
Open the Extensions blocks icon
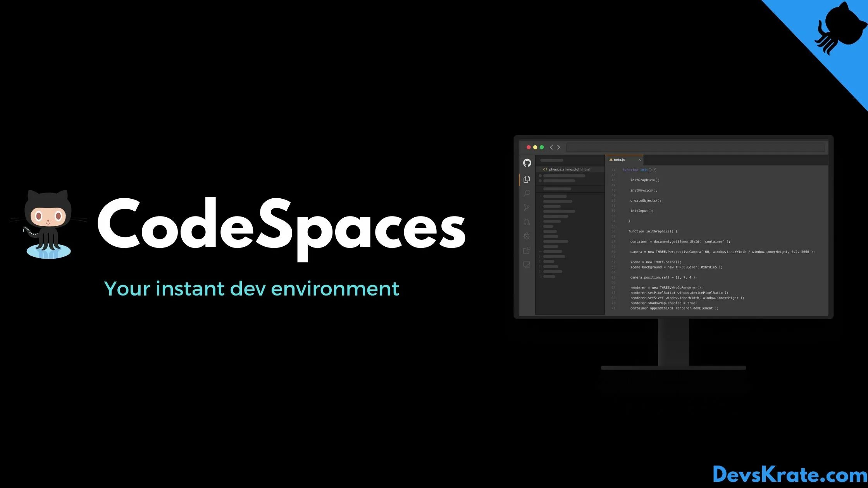coord(527,251)
